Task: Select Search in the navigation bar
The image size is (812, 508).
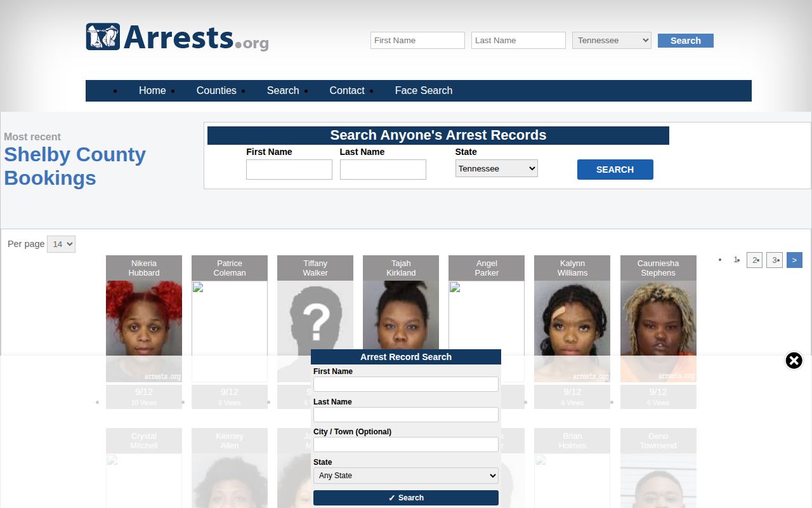Action: [x=283, y=91]
